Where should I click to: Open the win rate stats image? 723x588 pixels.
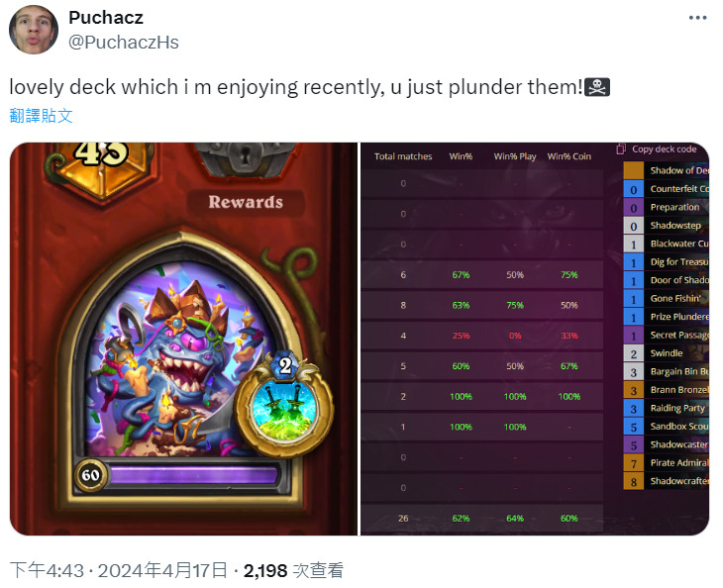tap(535, 339)
